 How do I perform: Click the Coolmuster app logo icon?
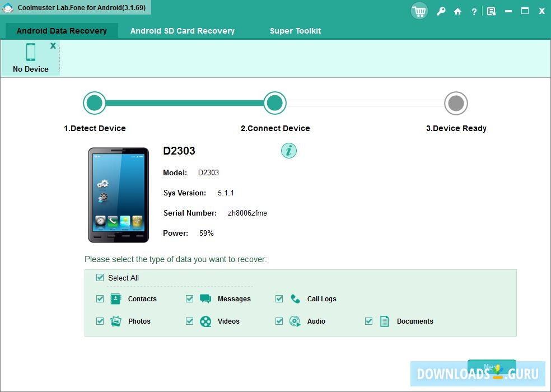(x=8, y=7)
